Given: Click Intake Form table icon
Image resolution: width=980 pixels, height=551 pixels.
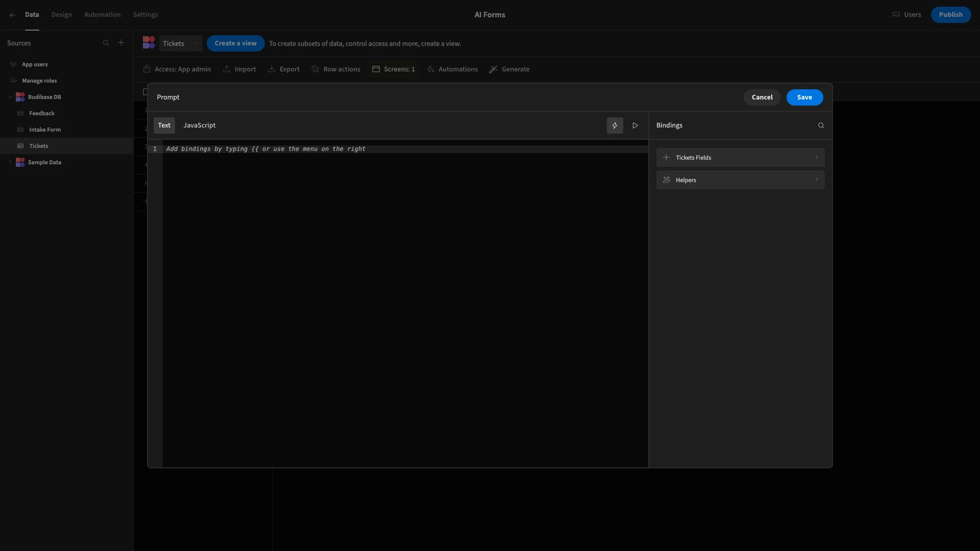Looking at the screenshot, I should (20, 130).
